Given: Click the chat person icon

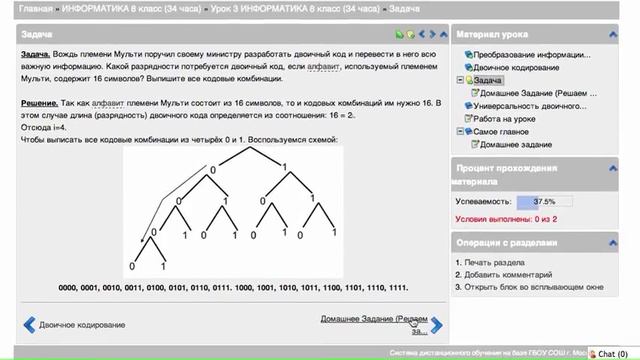Looking at the screenshot, I should tap(593, 354).
